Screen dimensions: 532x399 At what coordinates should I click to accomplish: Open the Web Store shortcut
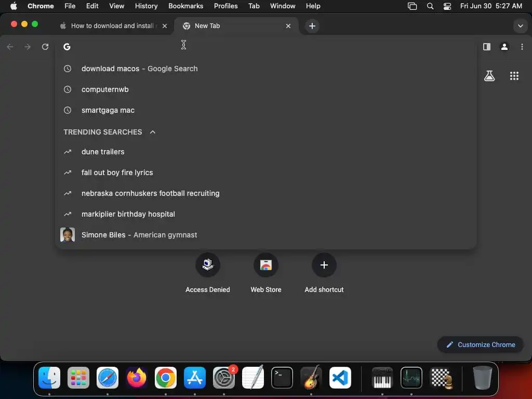(266, 265)
